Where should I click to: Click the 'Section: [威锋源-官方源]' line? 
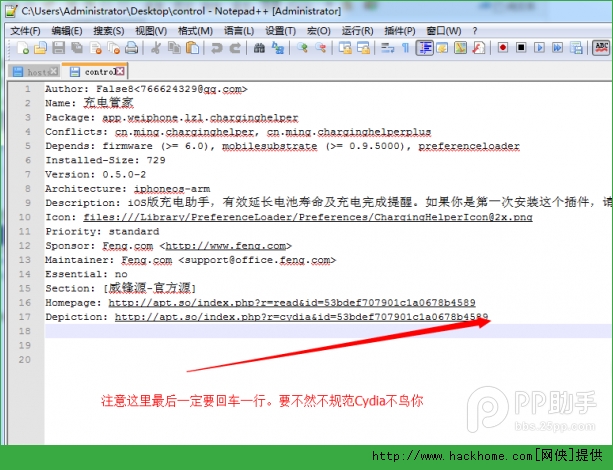click(120, 289)
